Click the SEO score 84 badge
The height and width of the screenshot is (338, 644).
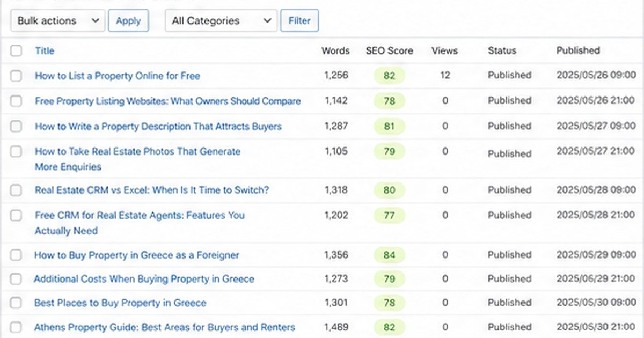coord(390,255)
